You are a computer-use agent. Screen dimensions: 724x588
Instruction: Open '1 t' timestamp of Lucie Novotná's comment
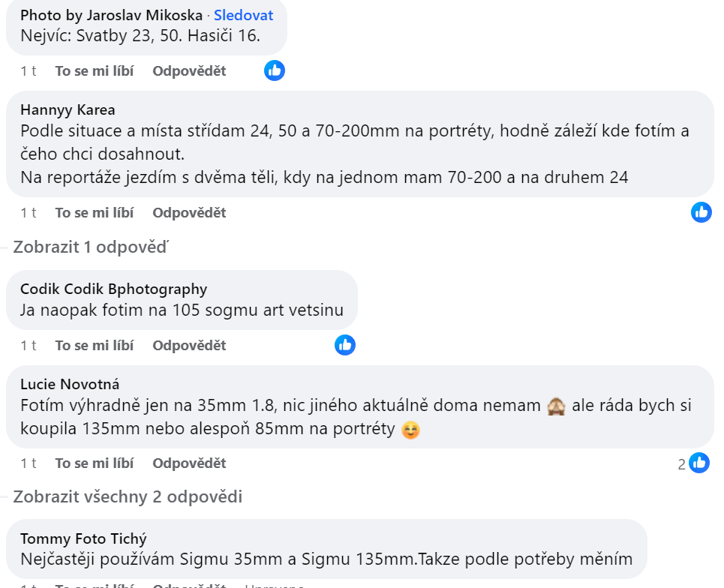point(29,463)
